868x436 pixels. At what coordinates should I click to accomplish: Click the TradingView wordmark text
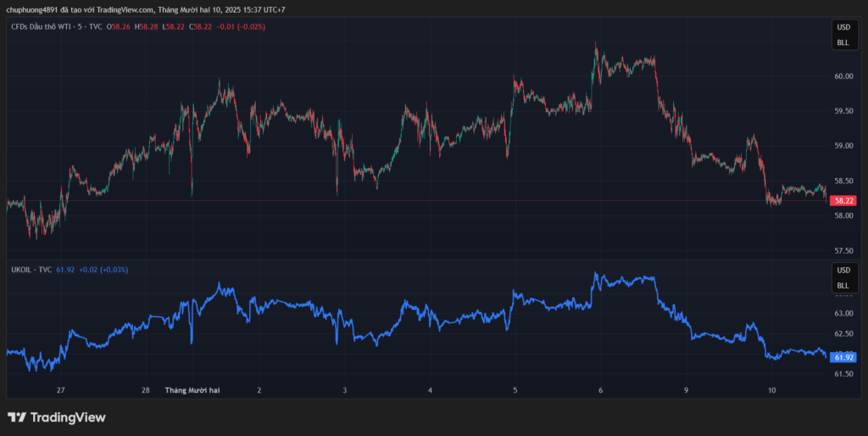coord(68,417)
